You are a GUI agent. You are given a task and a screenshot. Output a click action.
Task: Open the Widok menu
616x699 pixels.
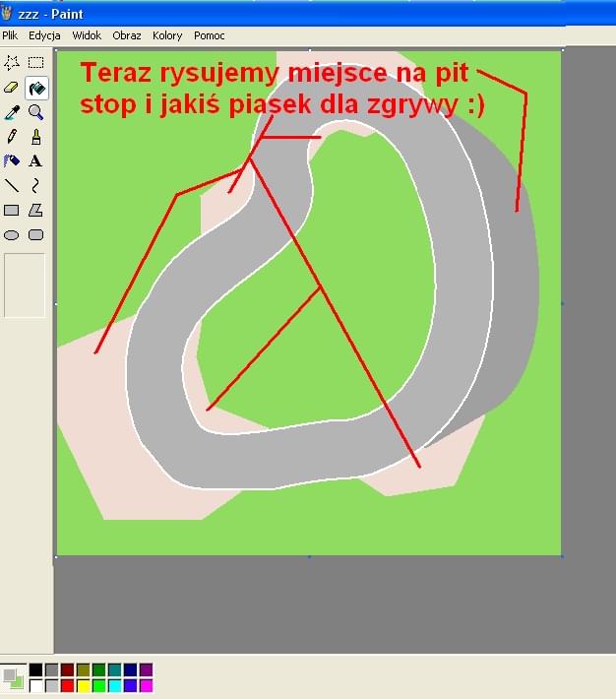pos(87,35)
